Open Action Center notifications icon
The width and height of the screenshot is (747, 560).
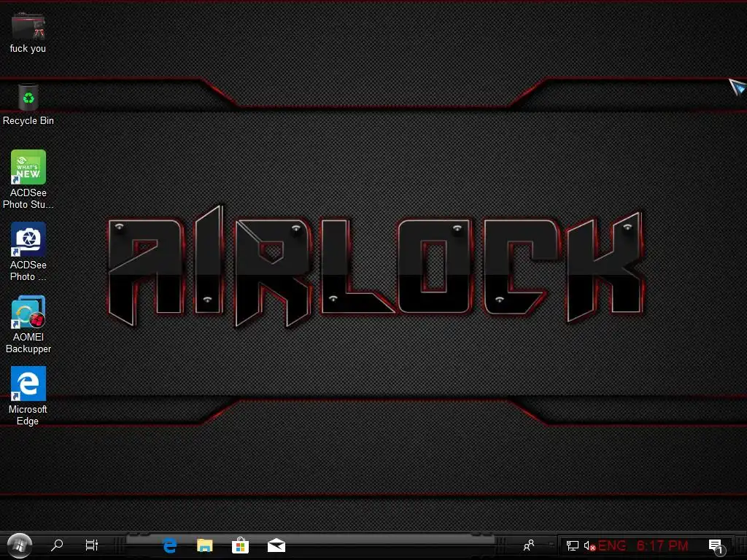[x=716, y=546]
